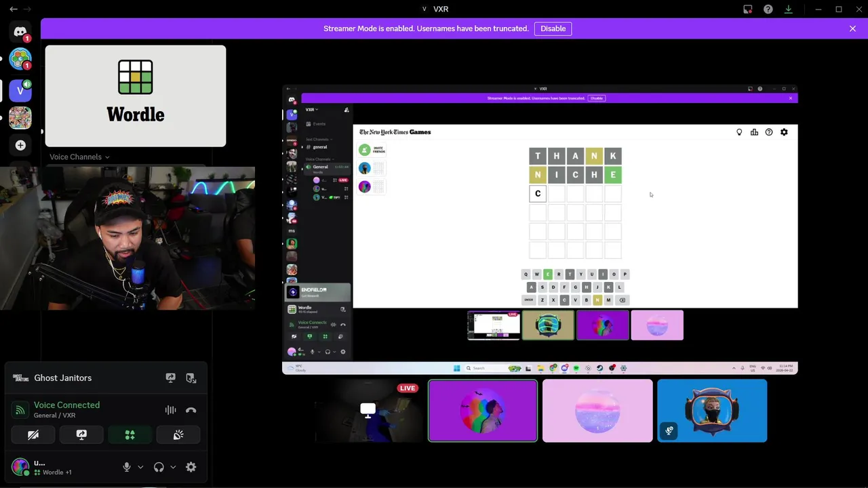Open Wordle hint lightbulb in stream
Screen dimensions: 868x488
pos(739,132)
